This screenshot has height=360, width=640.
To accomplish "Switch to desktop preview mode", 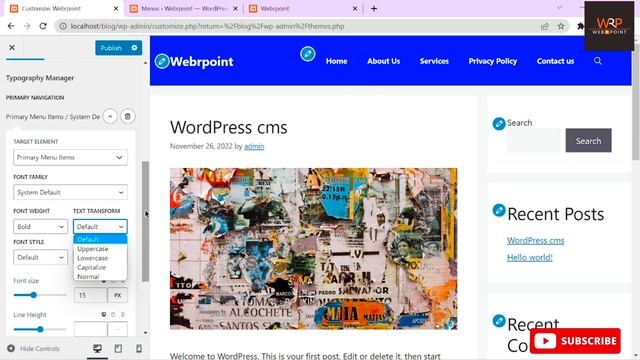I will pos(97,349).
